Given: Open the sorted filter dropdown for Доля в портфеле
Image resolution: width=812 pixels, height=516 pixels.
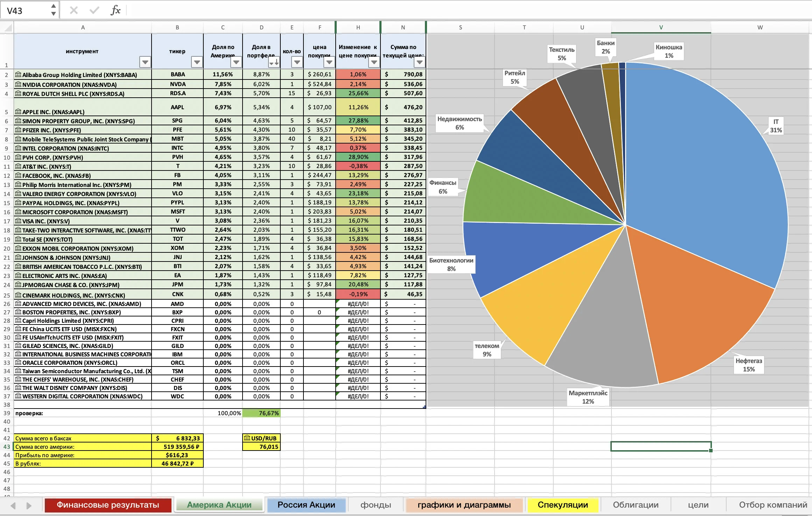Looking at the screenshot, I should click(x=274, y=62).
